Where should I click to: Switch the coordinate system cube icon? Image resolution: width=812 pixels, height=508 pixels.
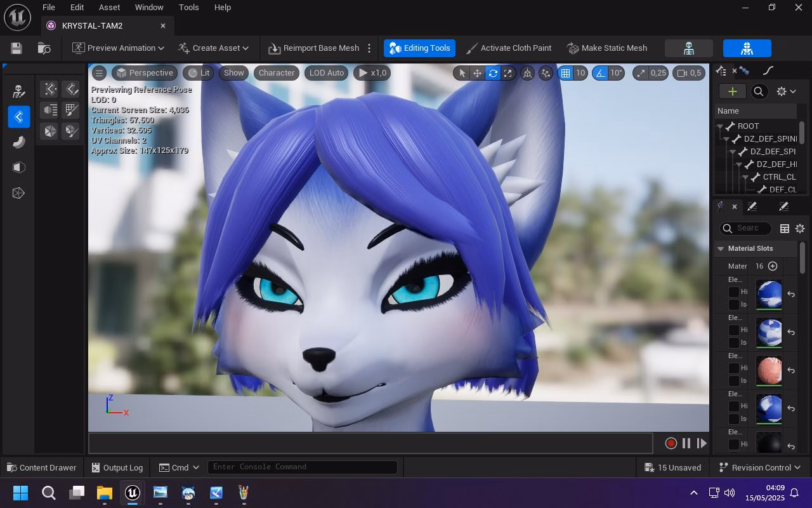tap(527, 73)
